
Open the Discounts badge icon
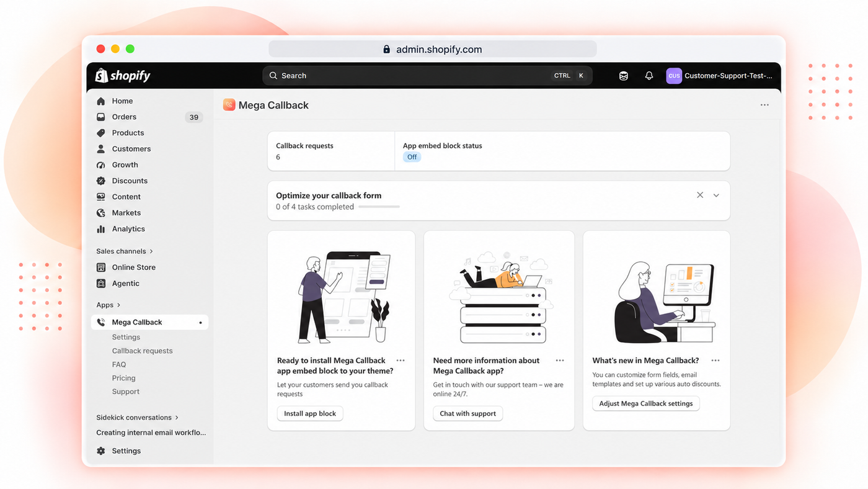point(101,181)
